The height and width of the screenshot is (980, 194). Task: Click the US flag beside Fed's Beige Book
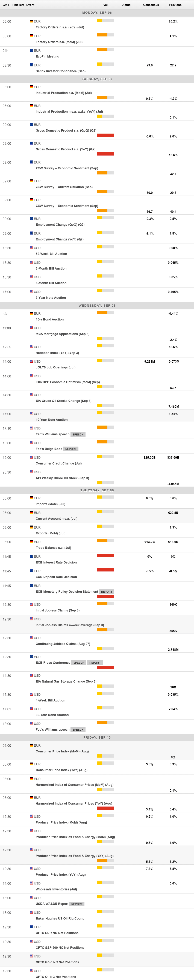click(x=31, y=443)
